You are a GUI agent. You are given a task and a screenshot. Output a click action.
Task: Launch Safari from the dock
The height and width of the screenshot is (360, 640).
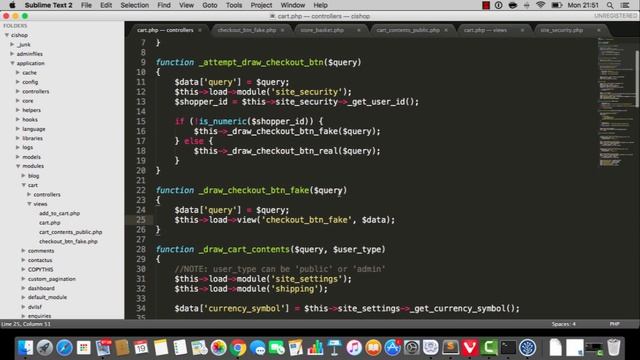pos(64,348)
